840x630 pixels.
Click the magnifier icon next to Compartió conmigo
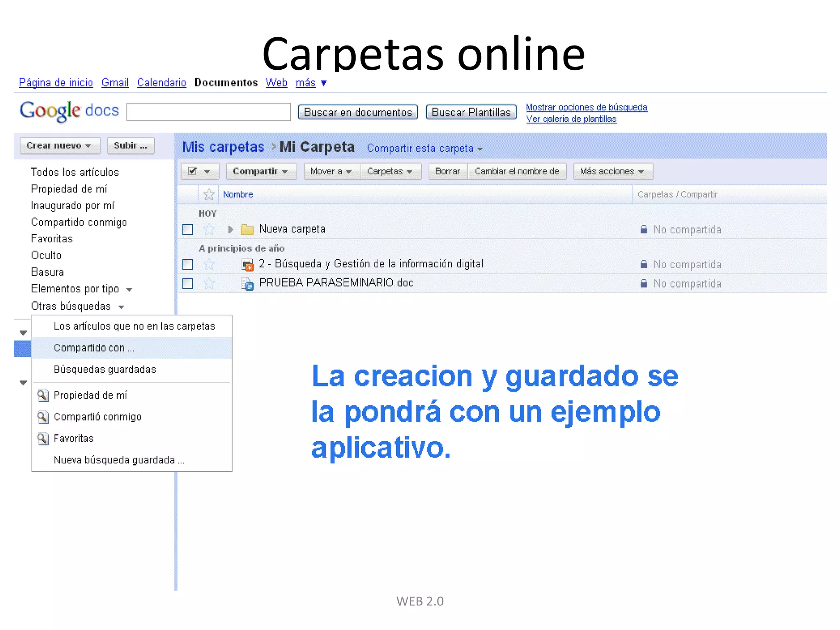click(x=43, y=417)
